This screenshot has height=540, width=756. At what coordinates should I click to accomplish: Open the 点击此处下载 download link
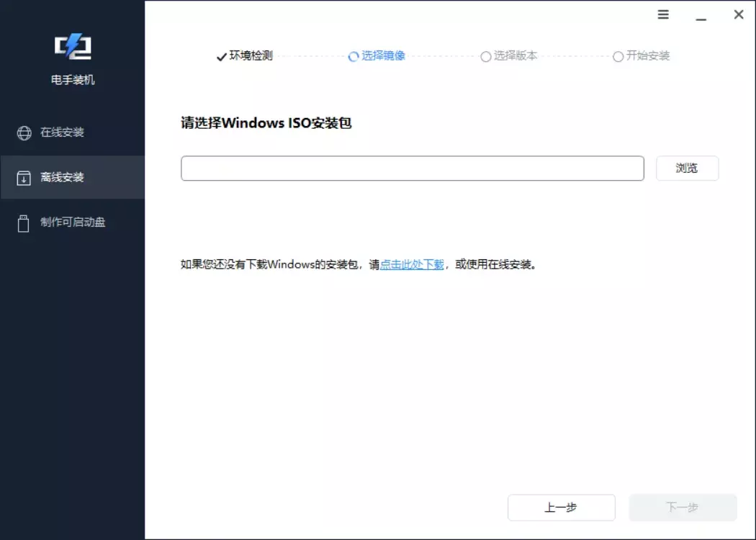point(412,264)
